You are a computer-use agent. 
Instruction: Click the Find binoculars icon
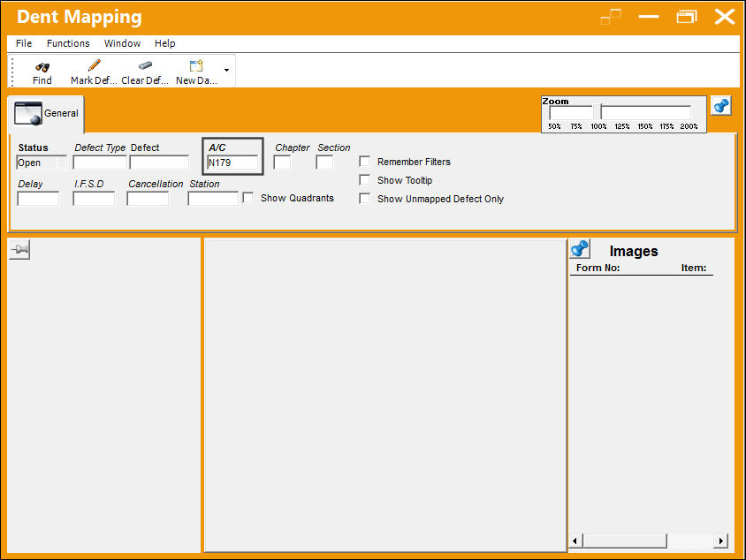(x=42, y=67)
